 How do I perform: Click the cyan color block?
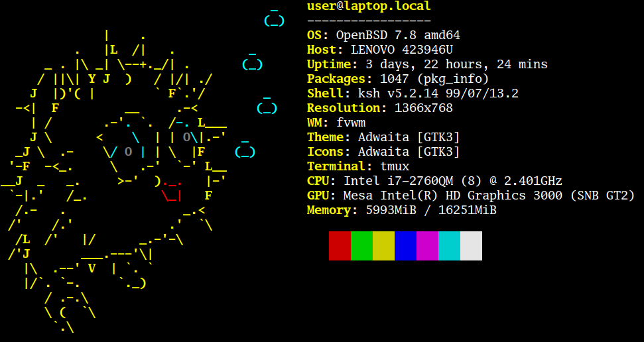pyautogui.click(x=449, y=245)
